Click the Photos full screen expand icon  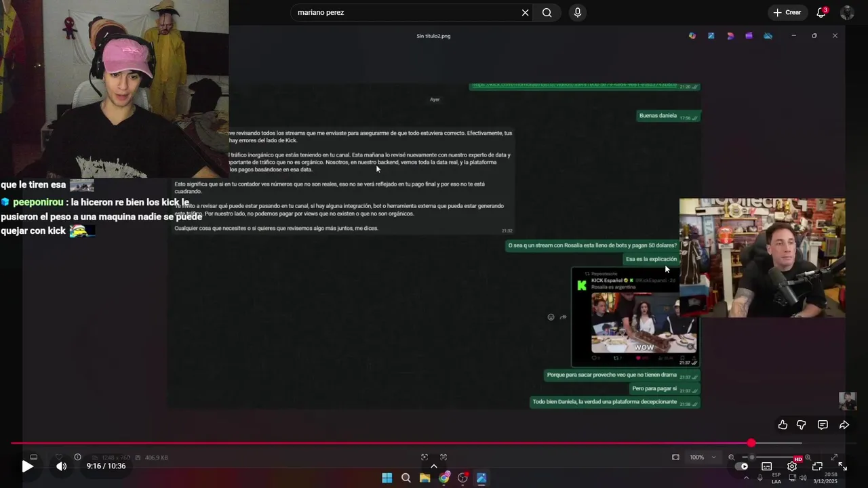click(834, 457)
